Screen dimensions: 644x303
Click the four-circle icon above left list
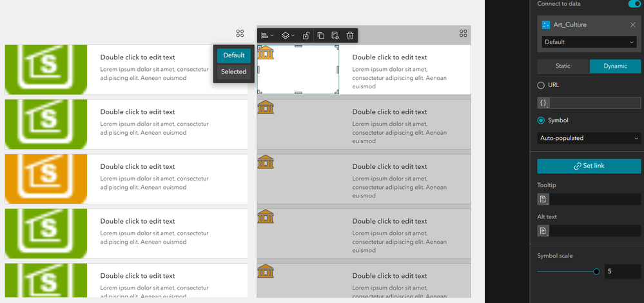point(240,34)
